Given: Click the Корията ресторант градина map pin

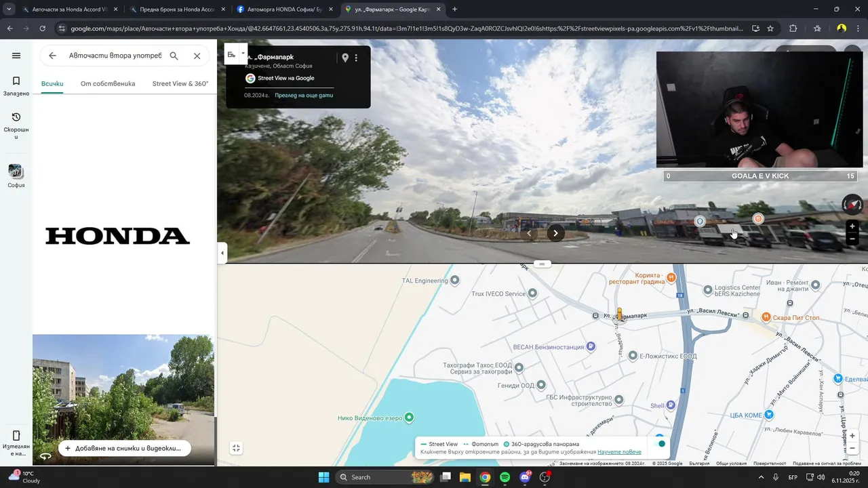Looking at the screenshot, I should 671,277.
